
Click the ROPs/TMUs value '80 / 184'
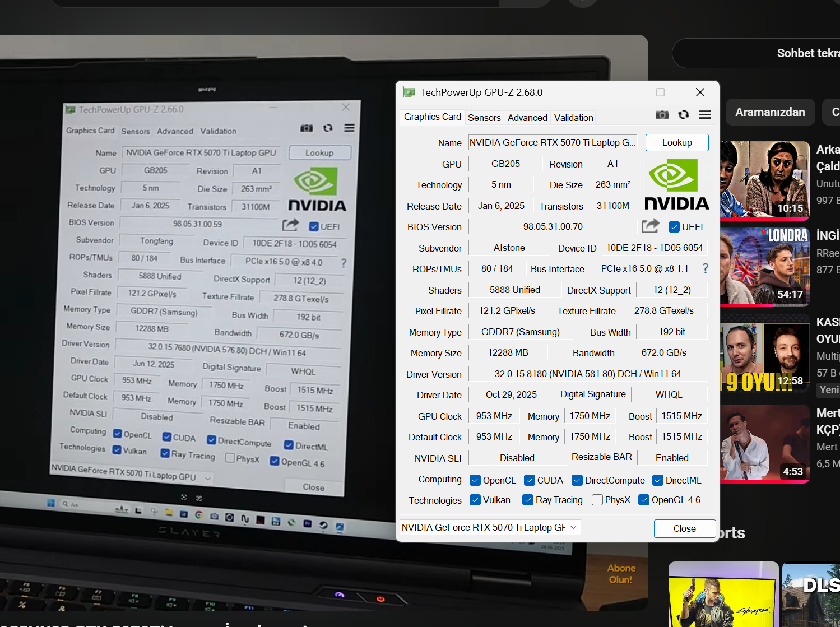pos(497,268)
